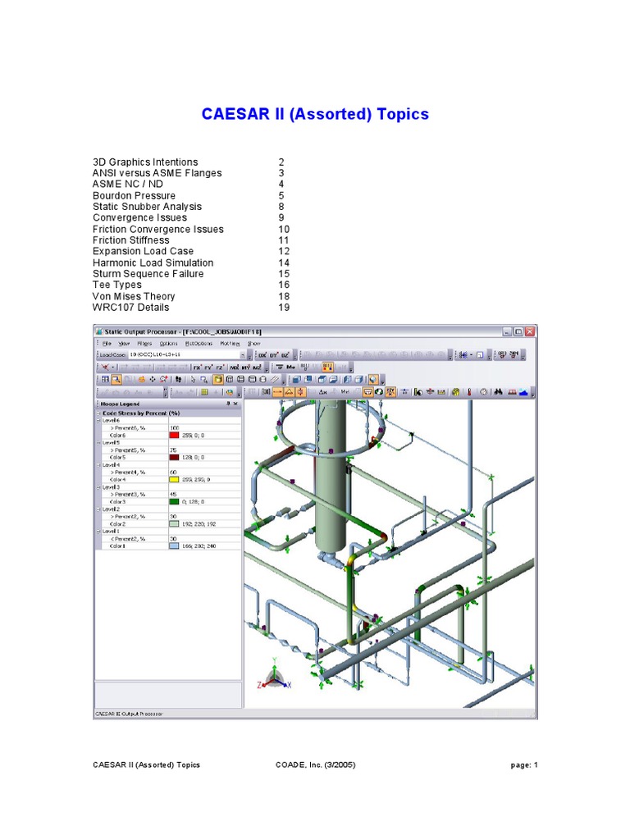
Task: Click the binoculars find icon
Action: pyautogui.click(x=498, y=392)
